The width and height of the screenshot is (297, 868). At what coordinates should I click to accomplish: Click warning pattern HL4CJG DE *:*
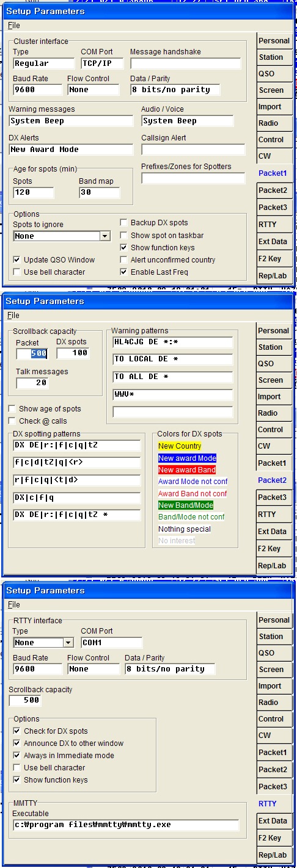pos(173,342)
